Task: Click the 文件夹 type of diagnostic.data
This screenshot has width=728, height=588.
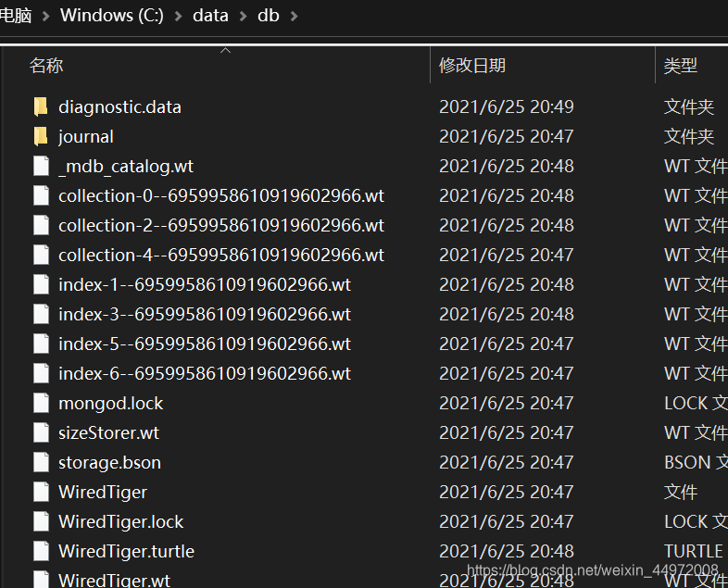Action: point(689,107)
